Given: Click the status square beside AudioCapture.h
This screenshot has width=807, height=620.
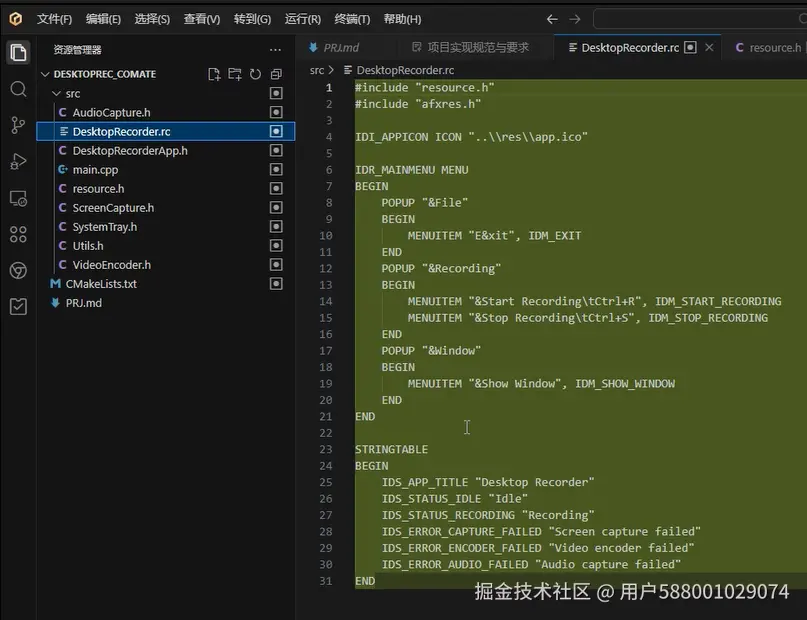Looking at the screenshot, I should [x=276, y=113].
